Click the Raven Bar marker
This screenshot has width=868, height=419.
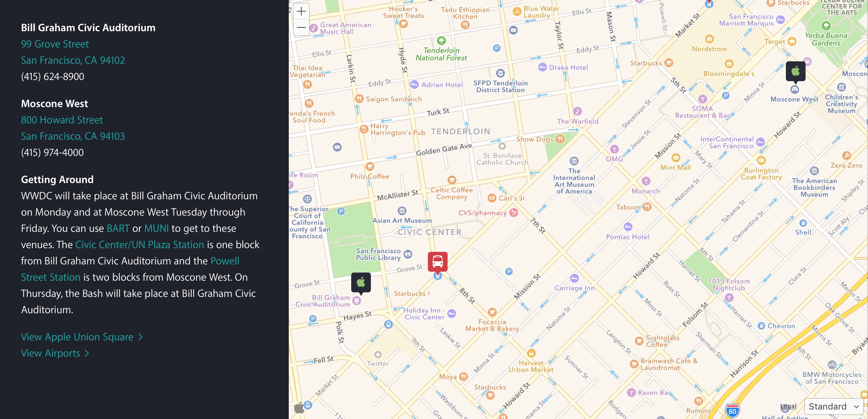tap(631, 393)
